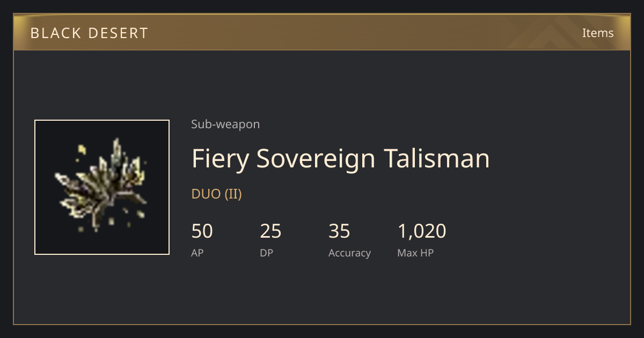Select the Fiery Sovereign Talisman title

tap(340, 159)
